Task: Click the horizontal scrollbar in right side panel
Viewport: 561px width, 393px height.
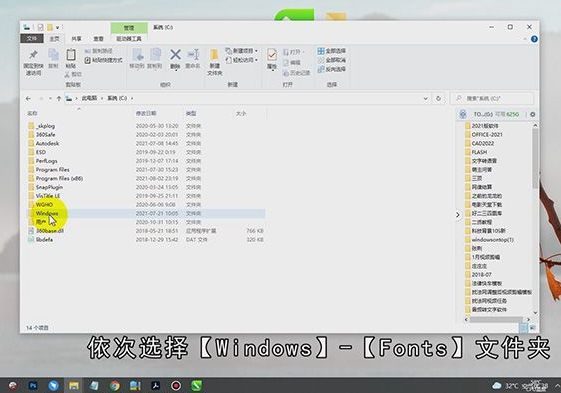Action: (497, 319)
